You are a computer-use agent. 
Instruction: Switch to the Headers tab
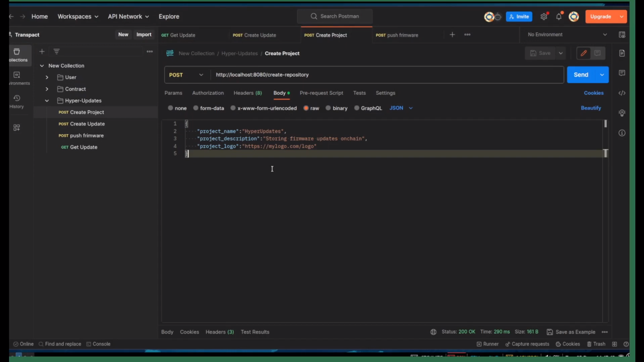(248, 93)
